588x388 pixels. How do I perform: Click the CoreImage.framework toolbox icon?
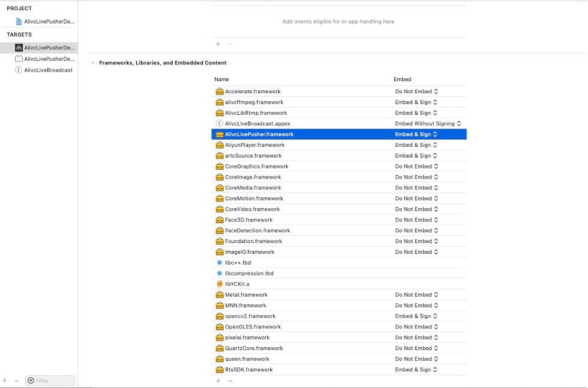coord(220,177)
